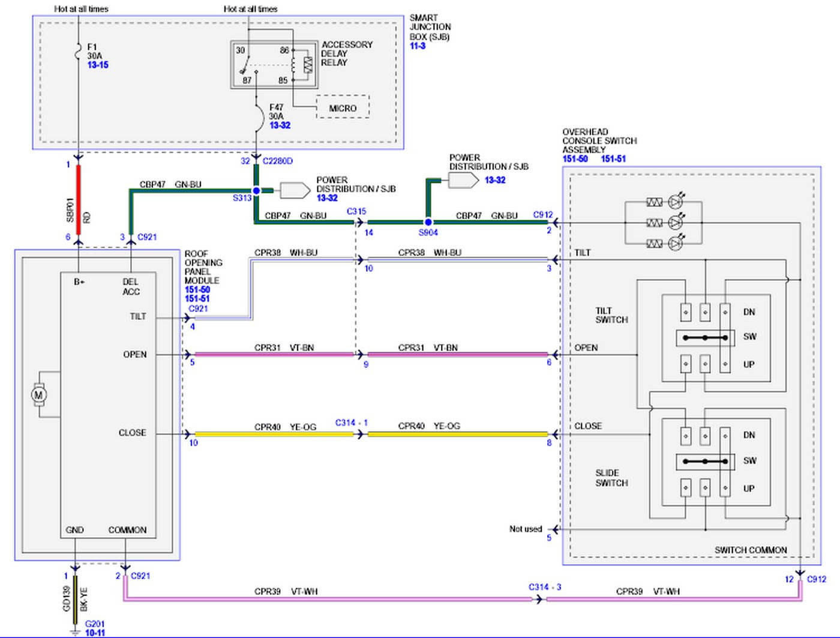Click the S313 splice label

tap(242, 198)
